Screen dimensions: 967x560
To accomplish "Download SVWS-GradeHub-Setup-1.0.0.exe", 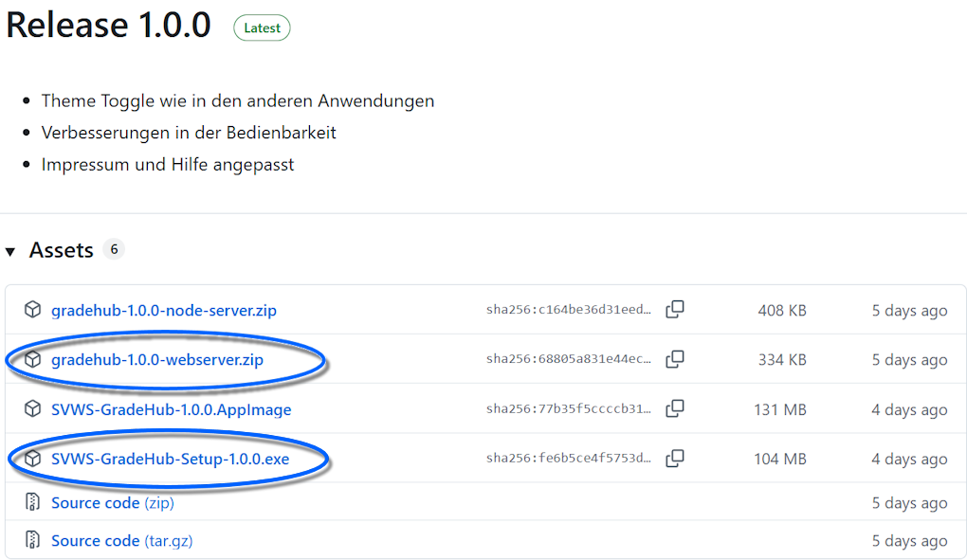I will point(171,459).
